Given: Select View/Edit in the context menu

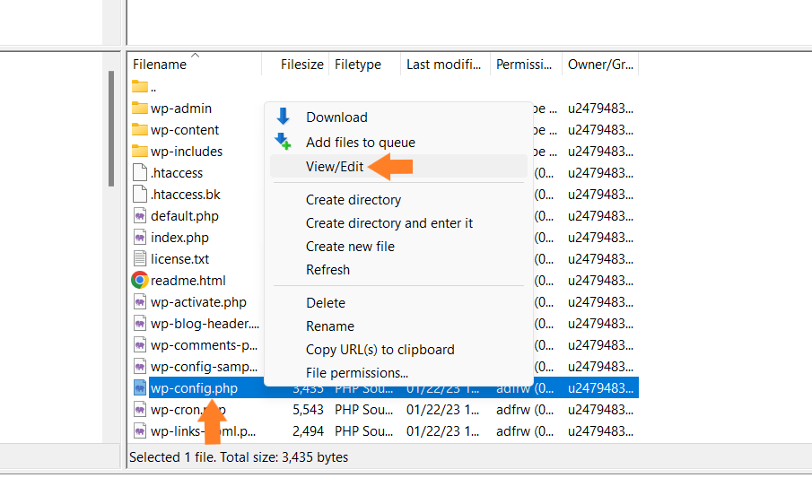Looking at the screenshot, I should [398, 166].
